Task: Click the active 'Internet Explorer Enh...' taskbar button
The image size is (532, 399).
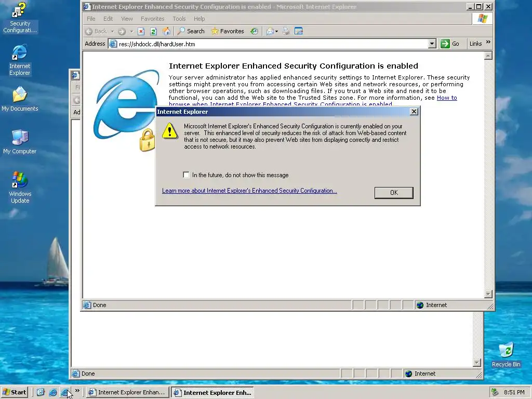Action: (x=212, y=393)
